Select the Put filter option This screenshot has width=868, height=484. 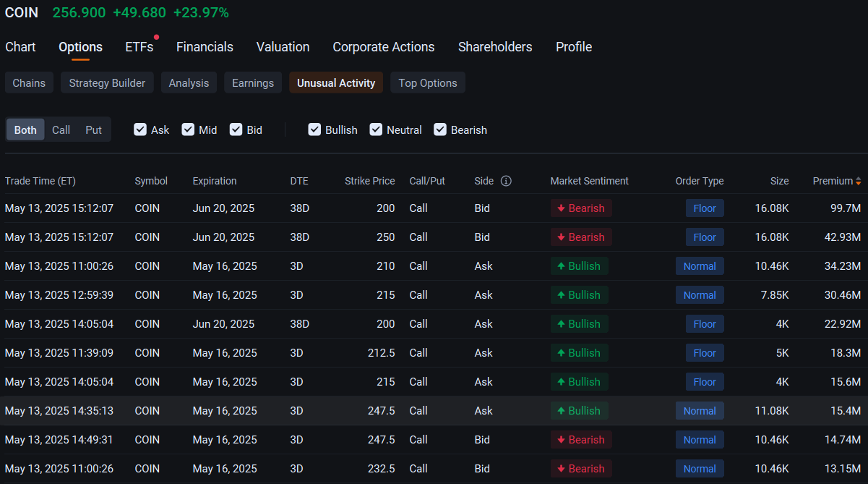pos(93,130)
